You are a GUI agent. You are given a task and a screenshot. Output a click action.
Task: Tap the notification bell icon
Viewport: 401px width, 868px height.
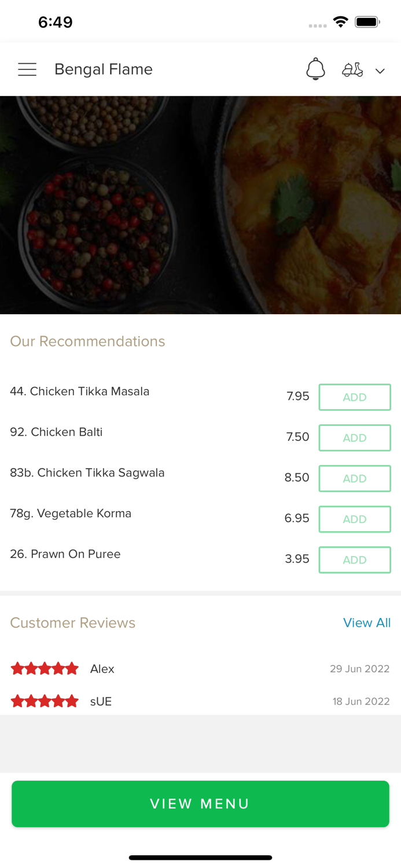(x=315, y=69)
